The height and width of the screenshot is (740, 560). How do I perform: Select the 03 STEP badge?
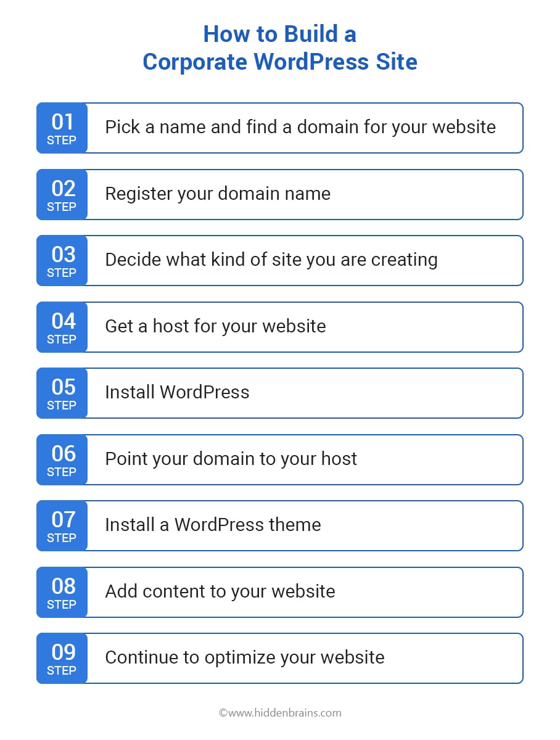click(62, 260)
